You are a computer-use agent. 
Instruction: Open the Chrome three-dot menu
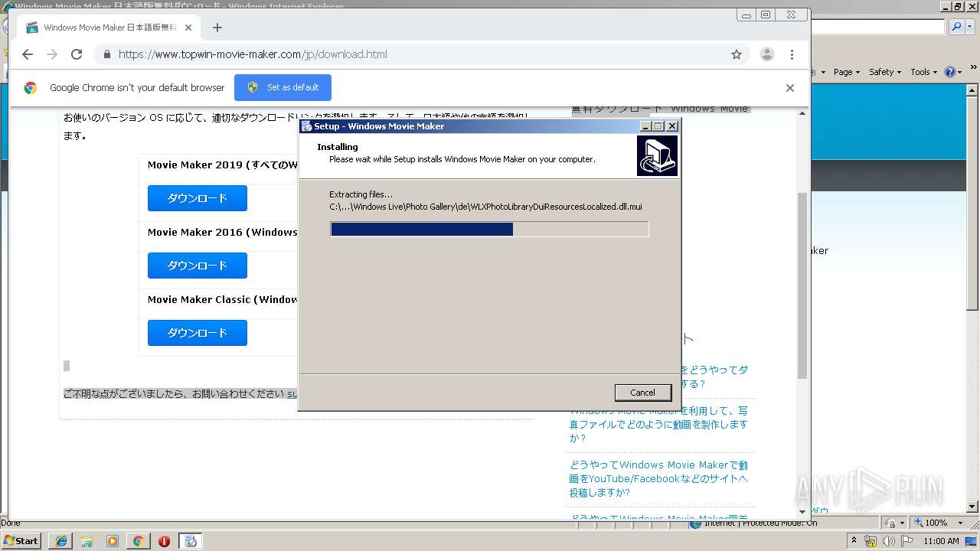(792, 54)
